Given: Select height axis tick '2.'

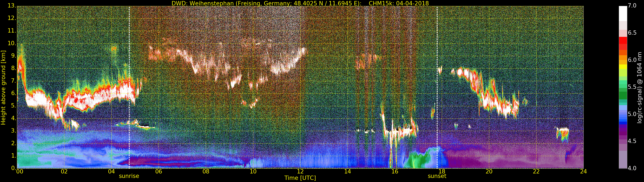Looking at the screenshot, I should pyautogui.click(x=14, y=143).
